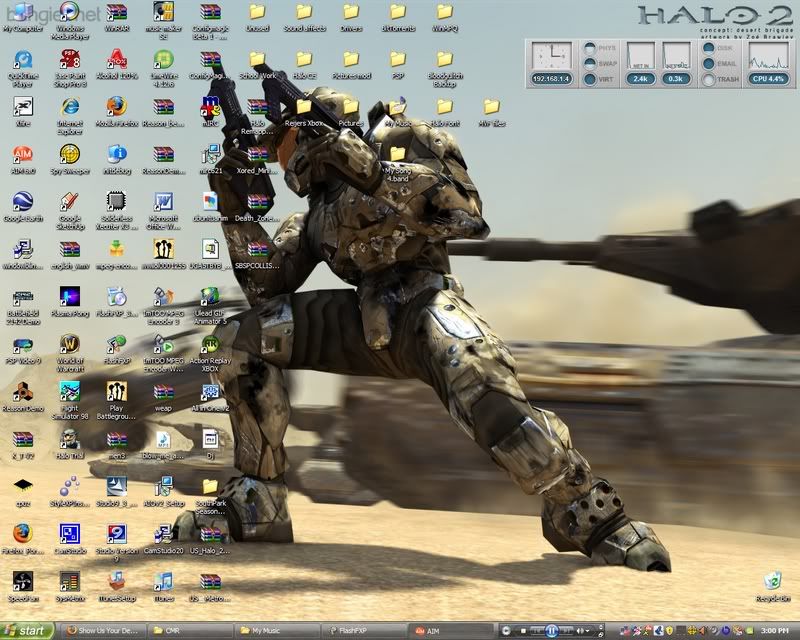This screenshot has width=800, height=640.
Task: Open the SysMetrix desktop icon
Action: tap(70, 587)
